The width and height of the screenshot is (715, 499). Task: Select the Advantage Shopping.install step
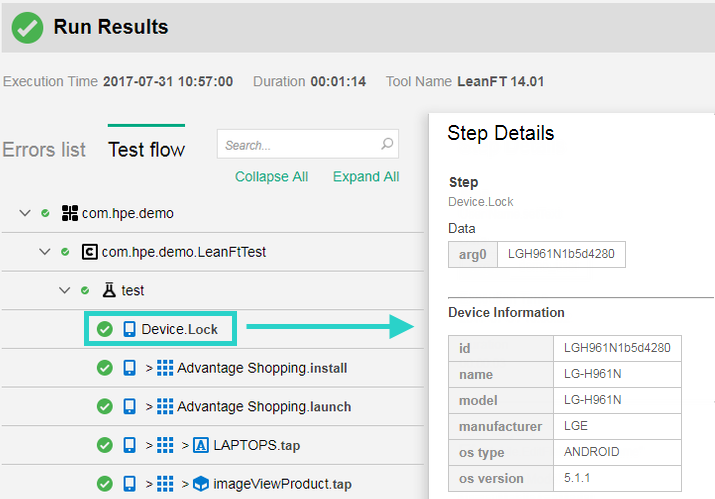click(263, 368)
